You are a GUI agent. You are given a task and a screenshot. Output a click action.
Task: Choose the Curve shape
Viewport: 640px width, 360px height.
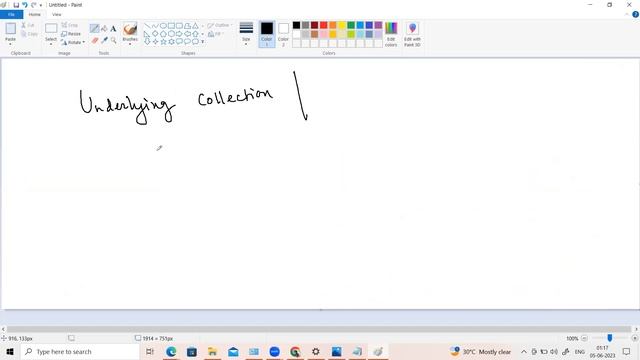[155, 26]
